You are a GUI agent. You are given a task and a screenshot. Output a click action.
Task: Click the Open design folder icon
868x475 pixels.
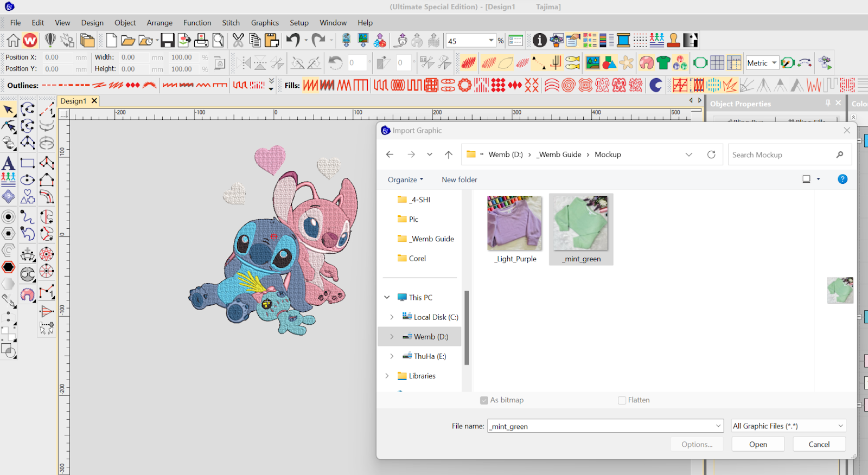(x=128, y=40)
